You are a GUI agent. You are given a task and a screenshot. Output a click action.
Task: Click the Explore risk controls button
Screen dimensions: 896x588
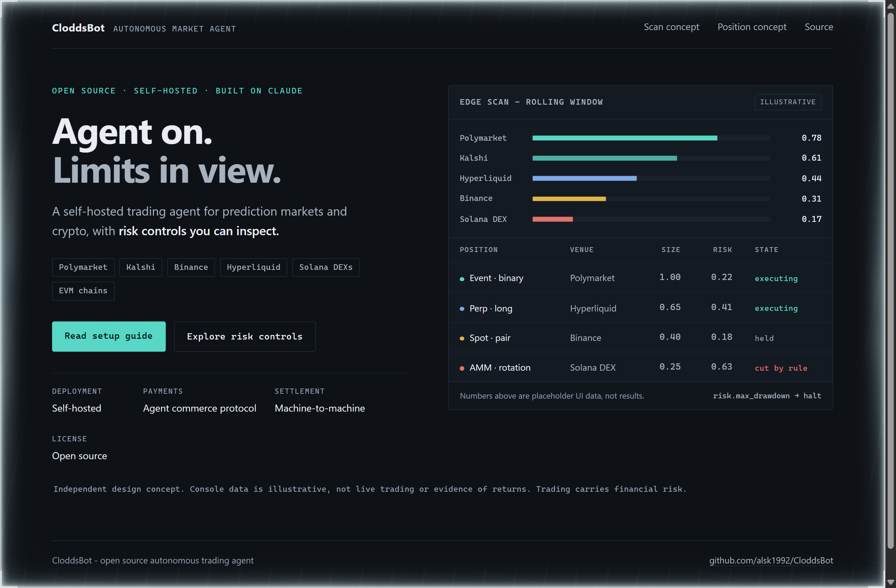point(245,336)
